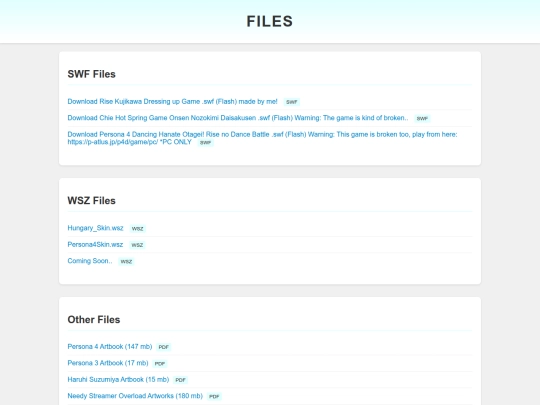Click PDF badge next to Persona 3 Artbook
The height and width of the screenshot is (405, 540).
160,364
